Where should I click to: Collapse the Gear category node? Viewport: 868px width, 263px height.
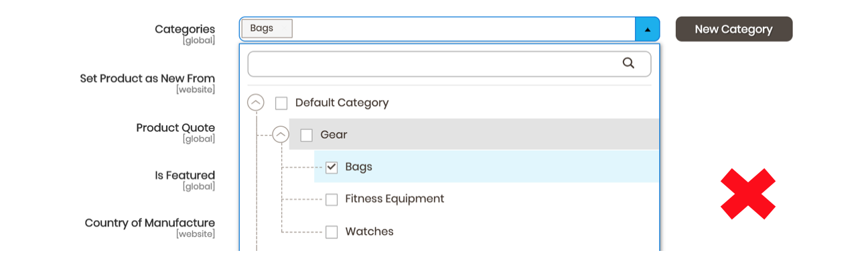coord(281,135)
